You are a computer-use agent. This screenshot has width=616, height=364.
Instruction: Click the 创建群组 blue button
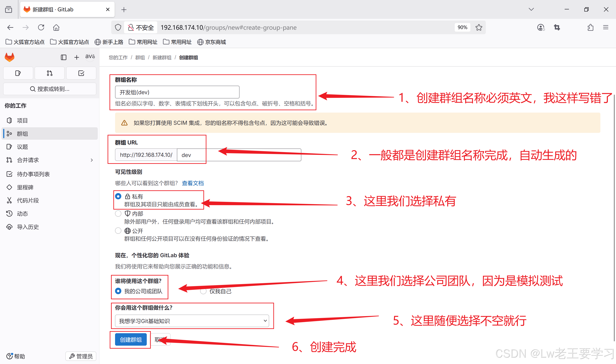pos(131,339)
